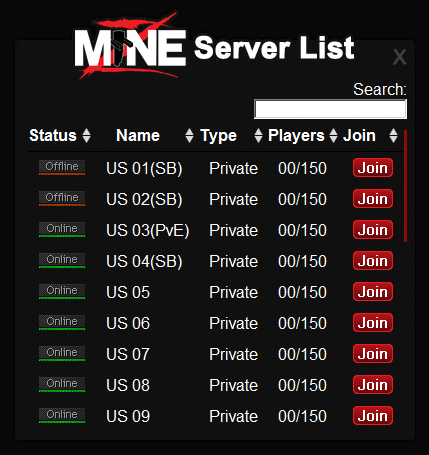This screenshot has height=455, width=429.
Task: Click Private type of US 05
Action: point(234,292)
